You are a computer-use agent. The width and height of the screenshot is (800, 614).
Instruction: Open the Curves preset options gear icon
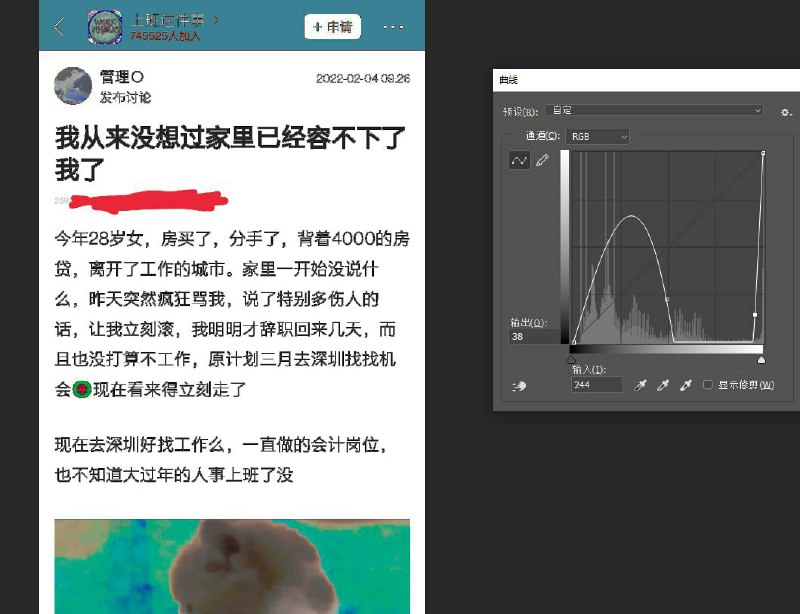click(787, 113)
